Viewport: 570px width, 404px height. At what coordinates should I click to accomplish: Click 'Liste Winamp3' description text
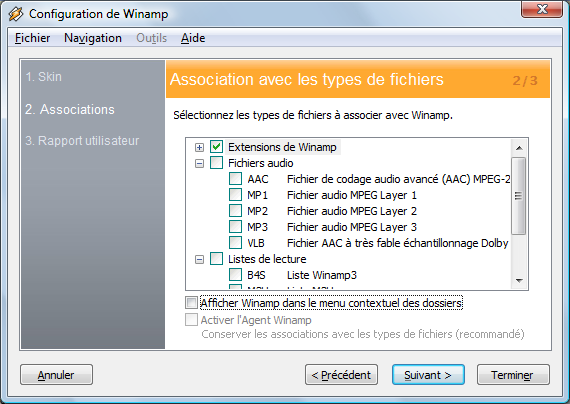pos(322,275)
